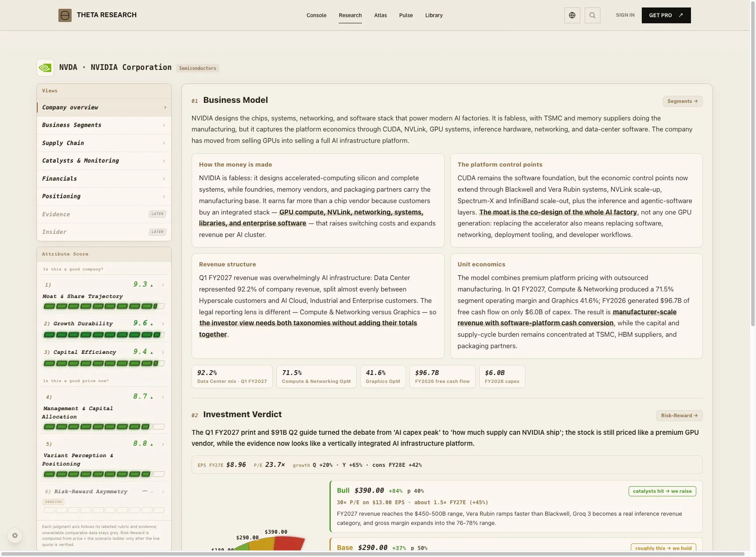
Task: Click the Variant Perception & Positioning score bar
Action: coord(104,474)
